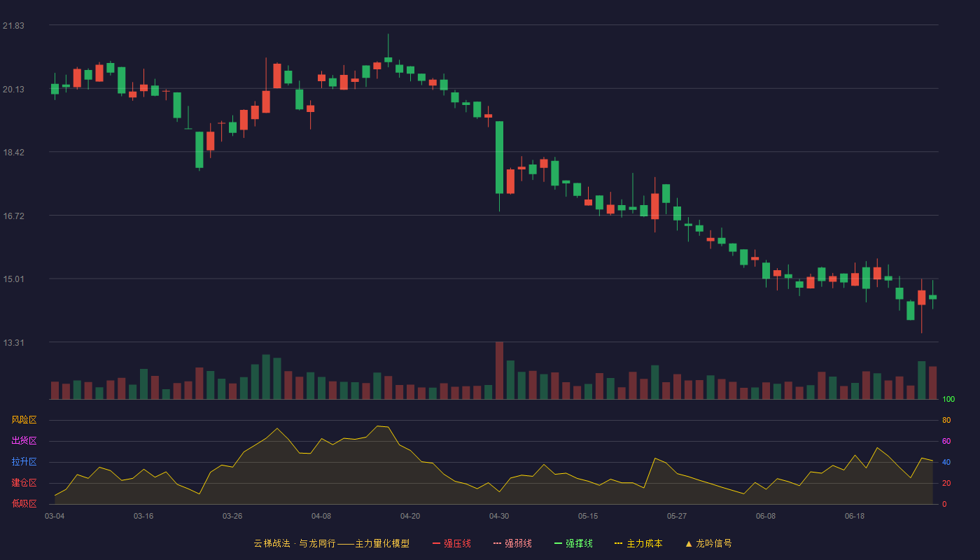Select the 出货区 zone label
Screen dimensions: 980x560
[24, 441]
